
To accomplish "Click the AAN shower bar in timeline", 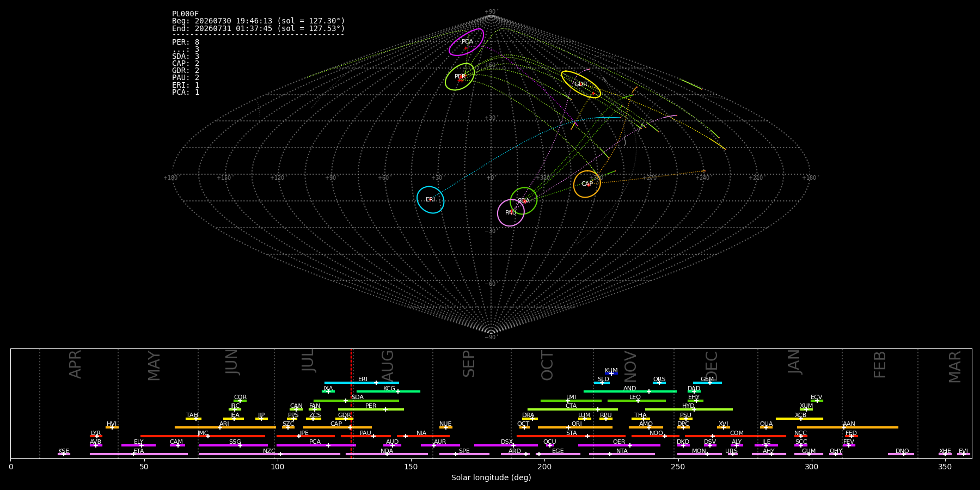I will pyautogui.click(x=848, y=427).
